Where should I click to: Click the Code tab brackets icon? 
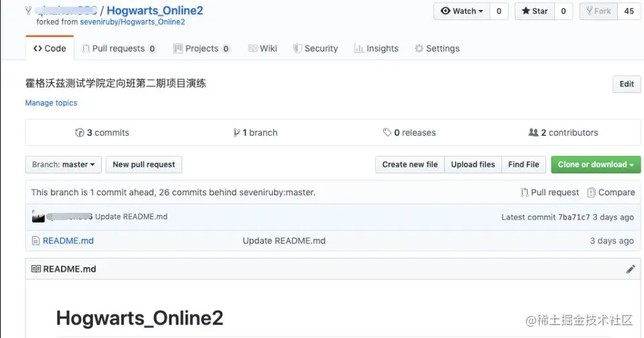tap(38, 48)
